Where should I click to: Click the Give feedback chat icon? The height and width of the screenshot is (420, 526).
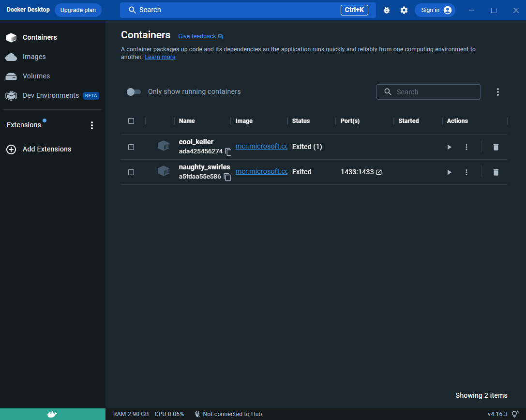coord(220,37)
